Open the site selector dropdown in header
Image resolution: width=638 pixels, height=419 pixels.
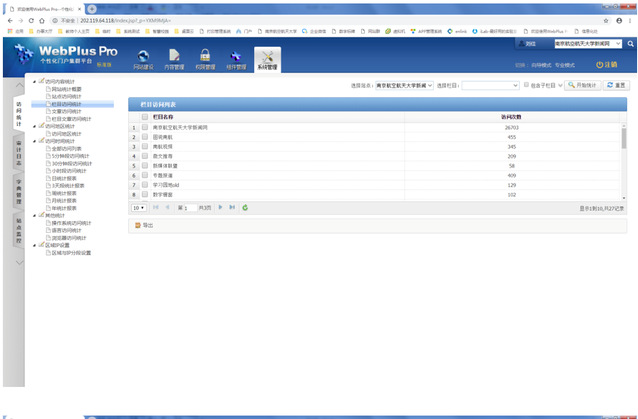[588, 44]
